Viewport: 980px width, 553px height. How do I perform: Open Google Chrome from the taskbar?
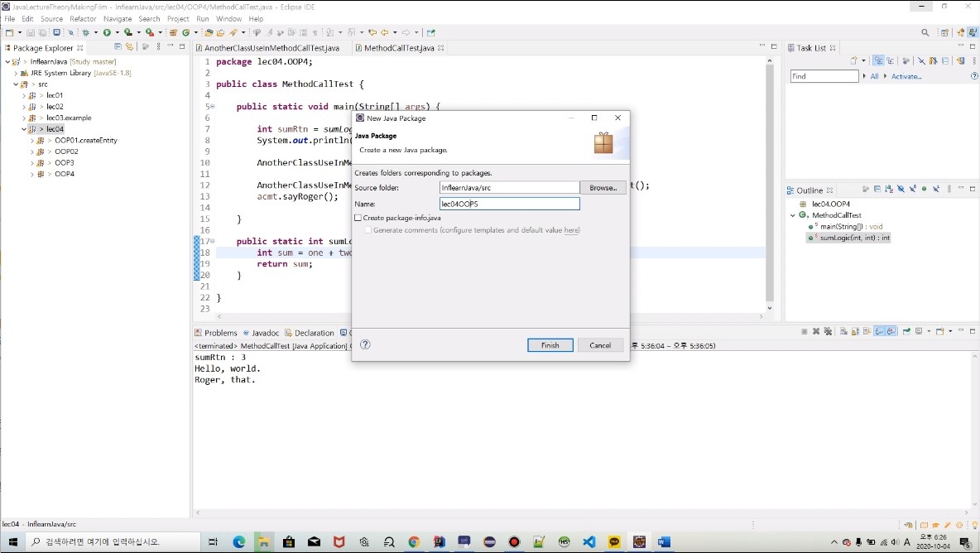point(414,541)
